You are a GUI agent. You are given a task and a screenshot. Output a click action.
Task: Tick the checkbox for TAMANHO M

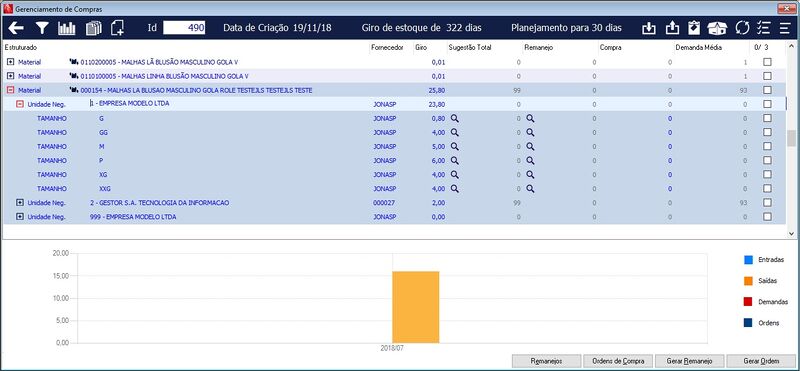point(767,146)
